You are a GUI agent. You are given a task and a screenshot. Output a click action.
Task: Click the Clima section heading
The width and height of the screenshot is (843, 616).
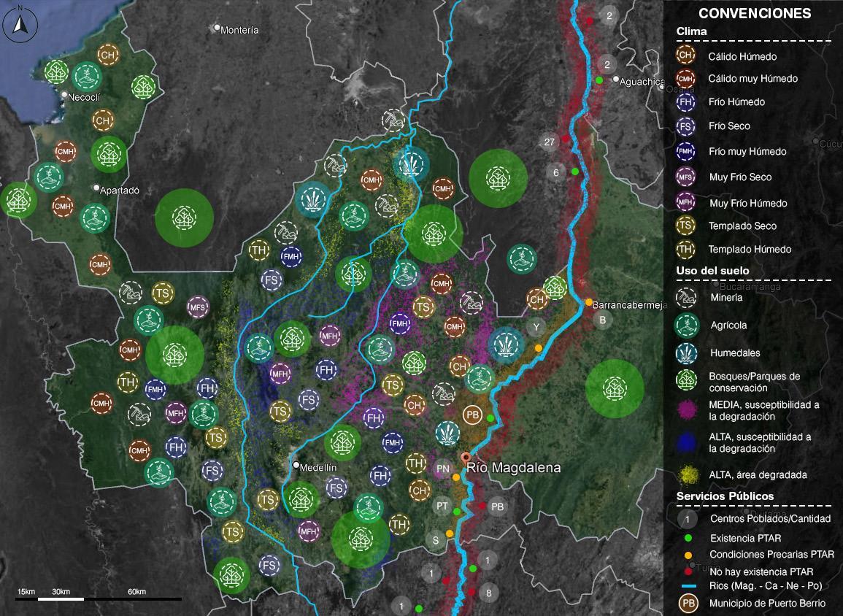click(691, 31)
